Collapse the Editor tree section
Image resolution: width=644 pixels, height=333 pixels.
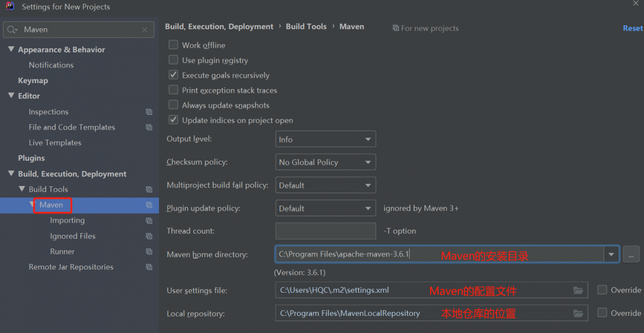tap(11, 96)
